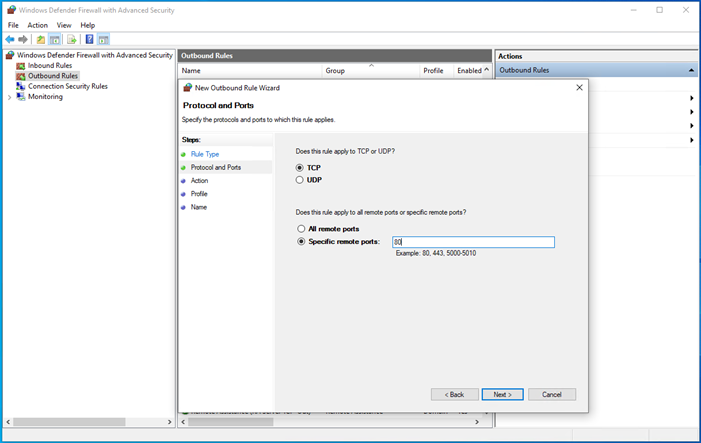The image size is (701, 443).
Task: Maximize the Windows Defender Firewall window
Action: [x=659, y=10]
